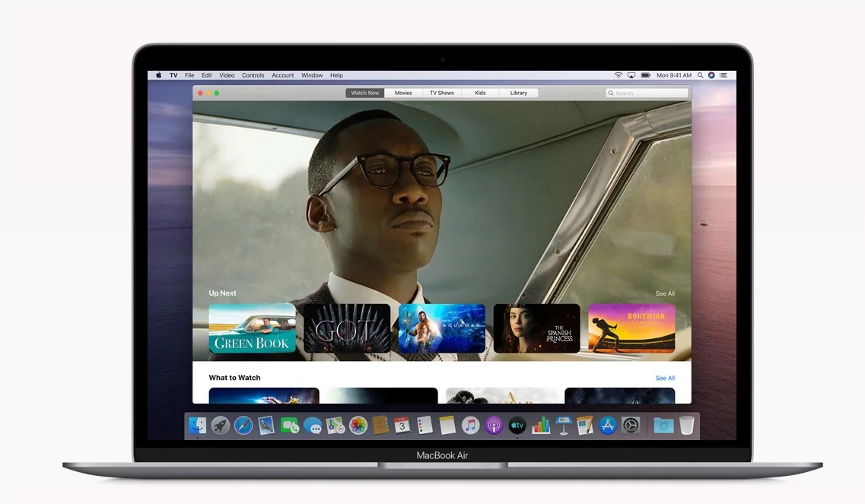Image resolution: width=865 pixels, height=504 pixels.
Task: Click the Mon 9:41 AM clock
Action: point(673,75)
